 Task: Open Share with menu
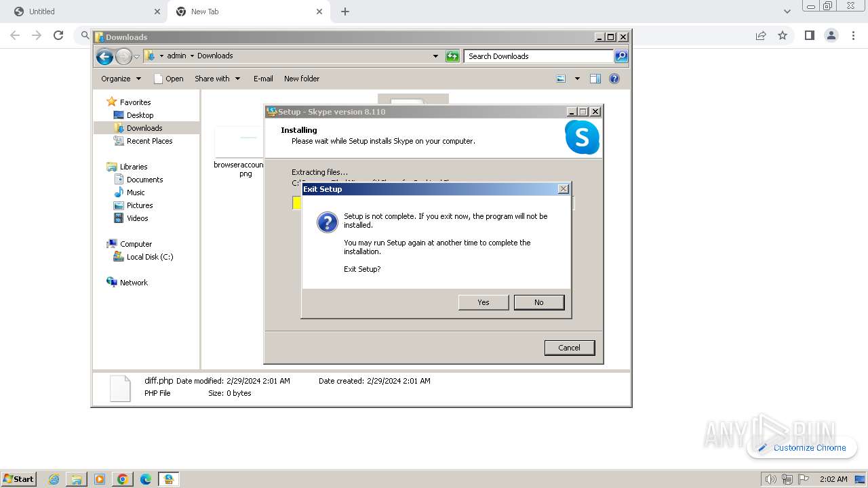[x=217, y=79]
